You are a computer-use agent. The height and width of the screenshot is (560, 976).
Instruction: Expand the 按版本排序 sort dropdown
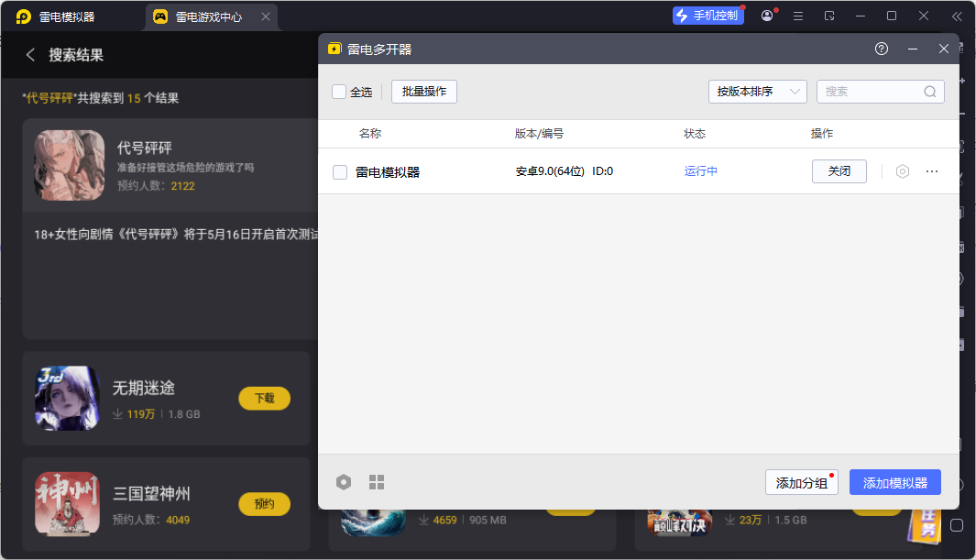[757, 92]
